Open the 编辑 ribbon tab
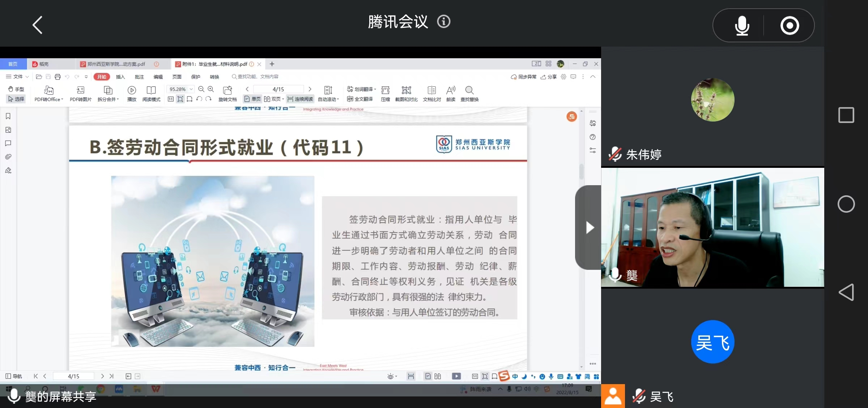This screenshot has width=868, height=408. (158, 77)
